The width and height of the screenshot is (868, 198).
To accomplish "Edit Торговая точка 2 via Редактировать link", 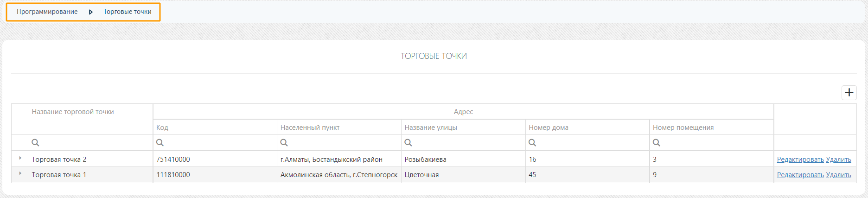I will [800, 160].
